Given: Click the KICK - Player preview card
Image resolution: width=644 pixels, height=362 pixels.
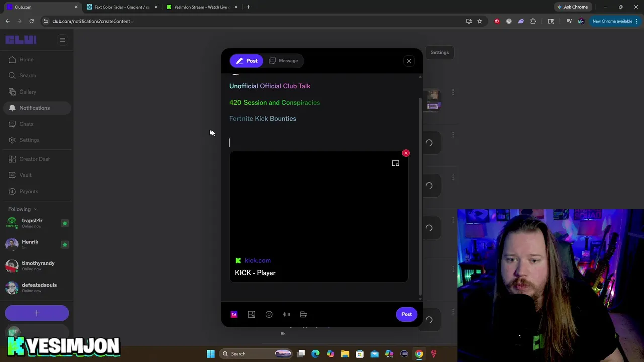Looking at the screenshot, I should [318, 217].
